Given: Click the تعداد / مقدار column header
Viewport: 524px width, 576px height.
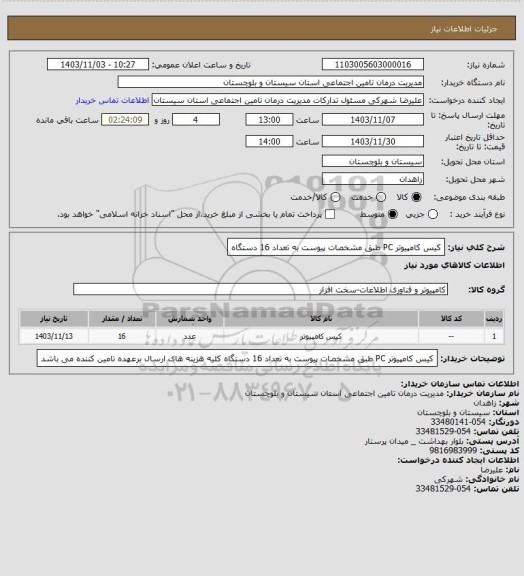Looking at the screenshot, I should point(122,318).
